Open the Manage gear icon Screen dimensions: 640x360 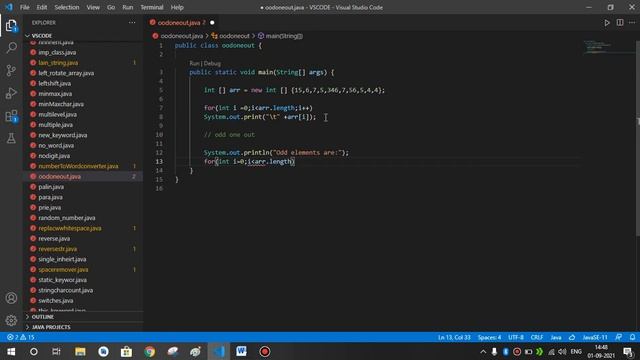pyautogui.click(x=11, y=320)
